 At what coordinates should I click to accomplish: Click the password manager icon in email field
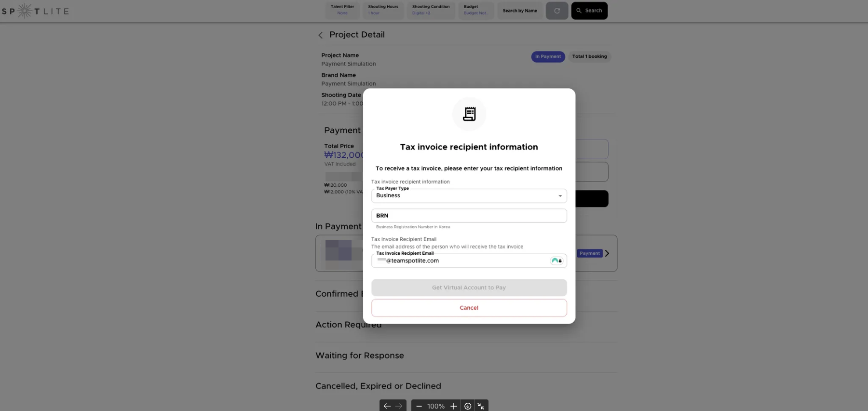[x=556, y=260]
